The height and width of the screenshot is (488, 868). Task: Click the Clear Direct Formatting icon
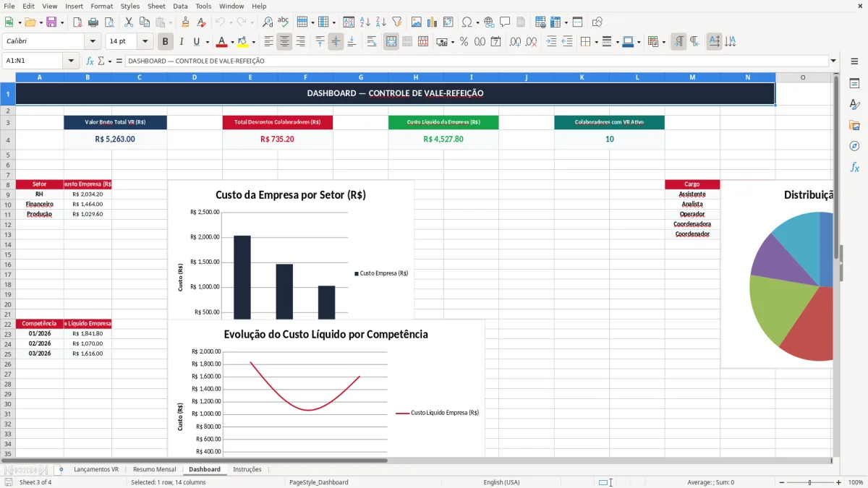click(x=201, y=22)
